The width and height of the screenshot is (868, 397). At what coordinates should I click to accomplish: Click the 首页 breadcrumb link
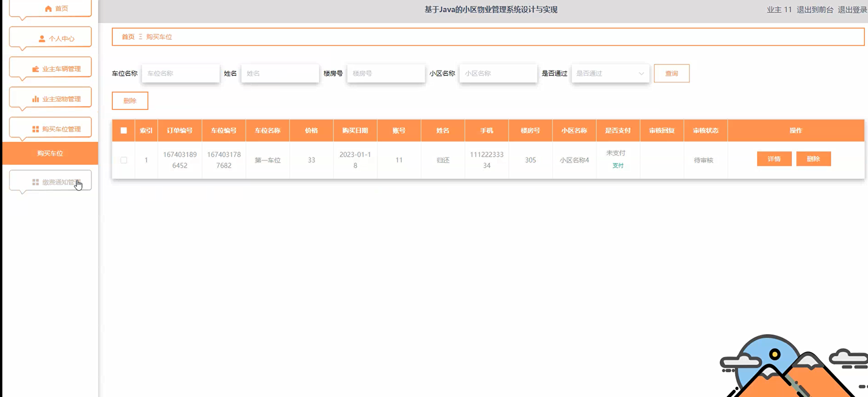[128, 37]
